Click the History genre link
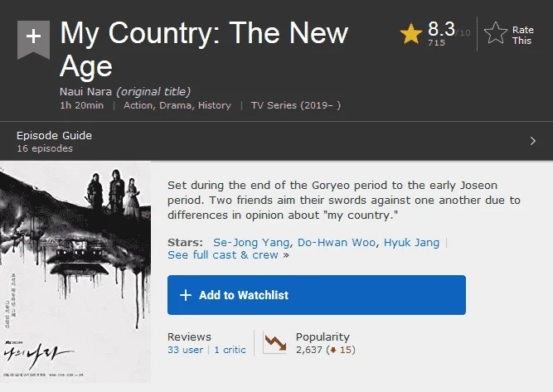 tap(214, 105)
